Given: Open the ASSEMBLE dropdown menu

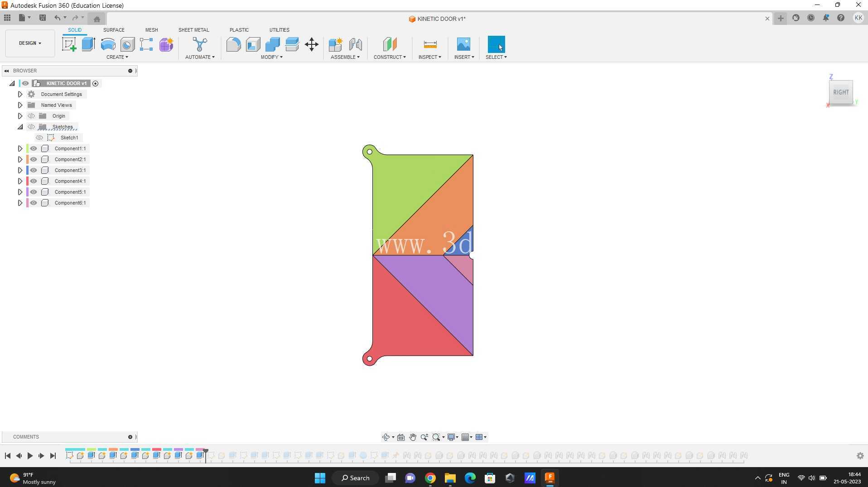Looking at the screenshot, I should (x=345, y=57).
